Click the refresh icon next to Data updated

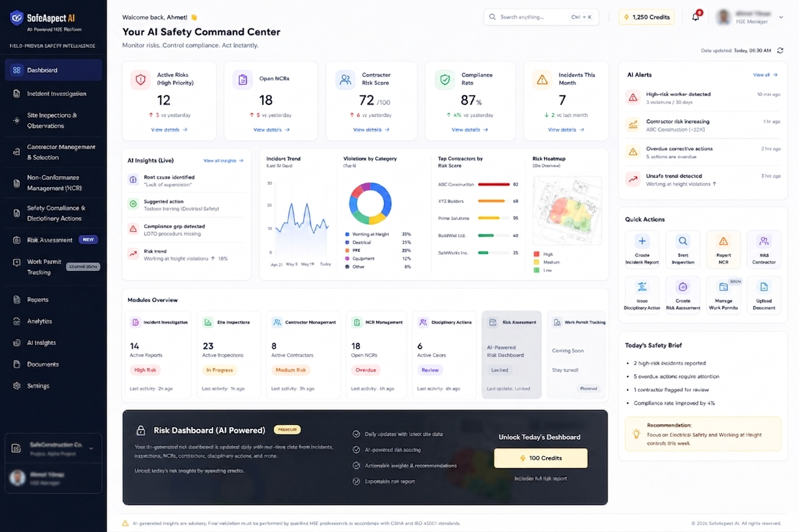tap(780, 51)
